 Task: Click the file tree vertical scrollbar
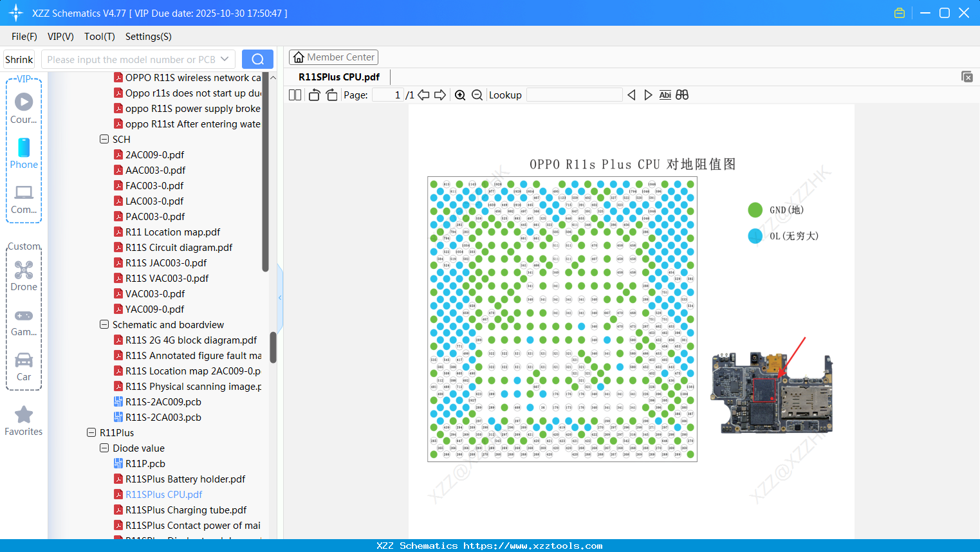273,347
